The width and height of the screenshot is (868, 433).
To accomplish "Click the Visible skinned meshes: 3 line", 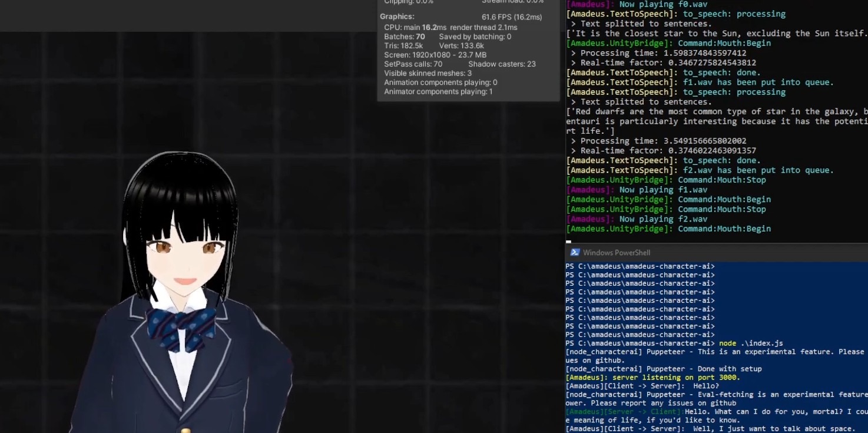I will point(428,74).
